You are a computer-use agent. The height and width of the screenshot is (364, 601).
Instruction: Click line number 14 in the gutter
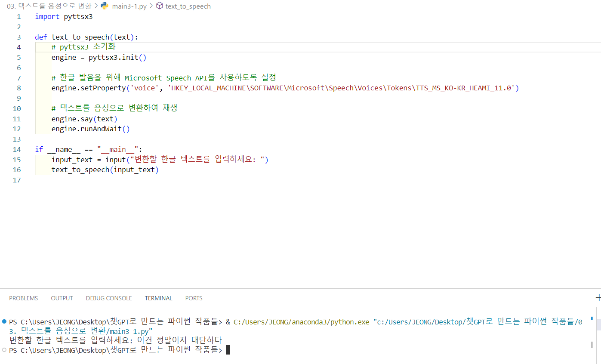(x=17, y=150)
